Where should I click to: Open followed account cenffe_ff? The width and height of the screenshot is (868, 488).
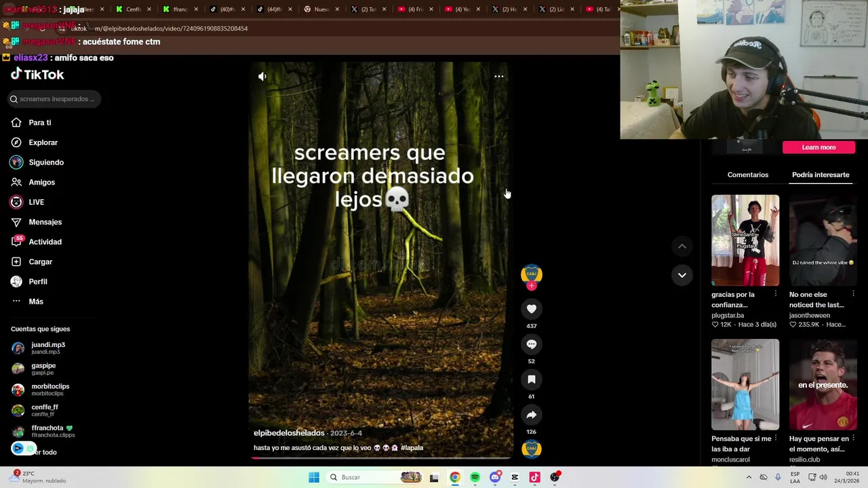pyautogui.click(x=44, y=410)
